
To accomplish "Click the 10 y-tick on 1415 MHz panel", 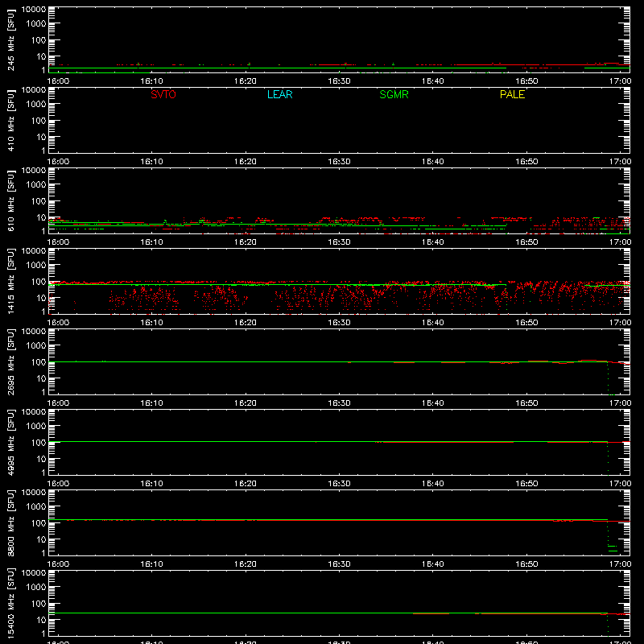I will click(x=41, y=298).
